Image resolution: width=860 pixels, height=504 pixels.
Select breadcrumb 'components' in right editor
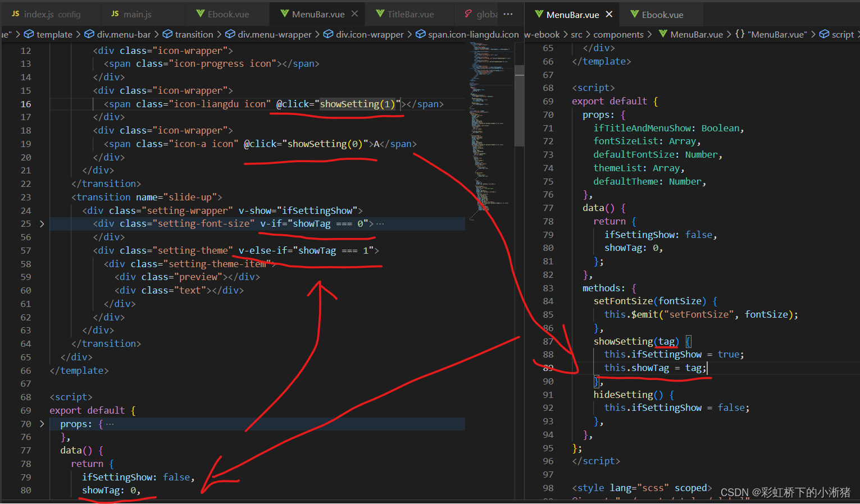pyautogui.click(x=618, y=34)
